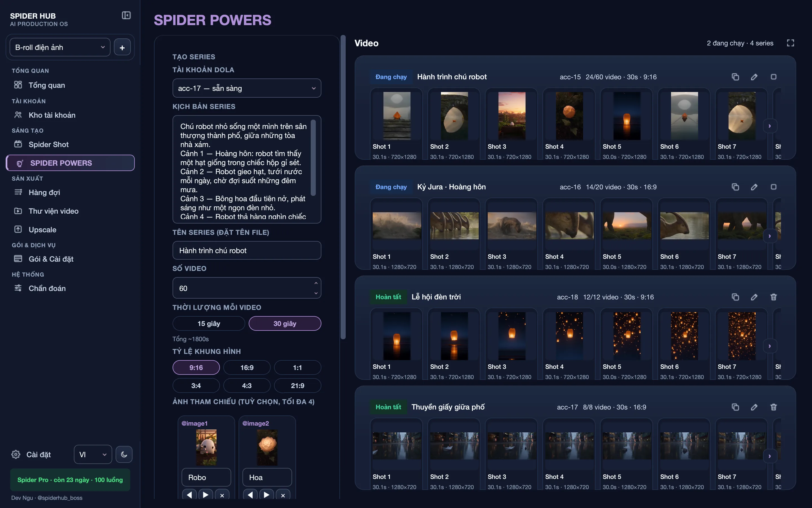Copy the Kỷ Jura · Hoàng hôn series
Viewport: 812px width, 508px height.
click(735, 187)
